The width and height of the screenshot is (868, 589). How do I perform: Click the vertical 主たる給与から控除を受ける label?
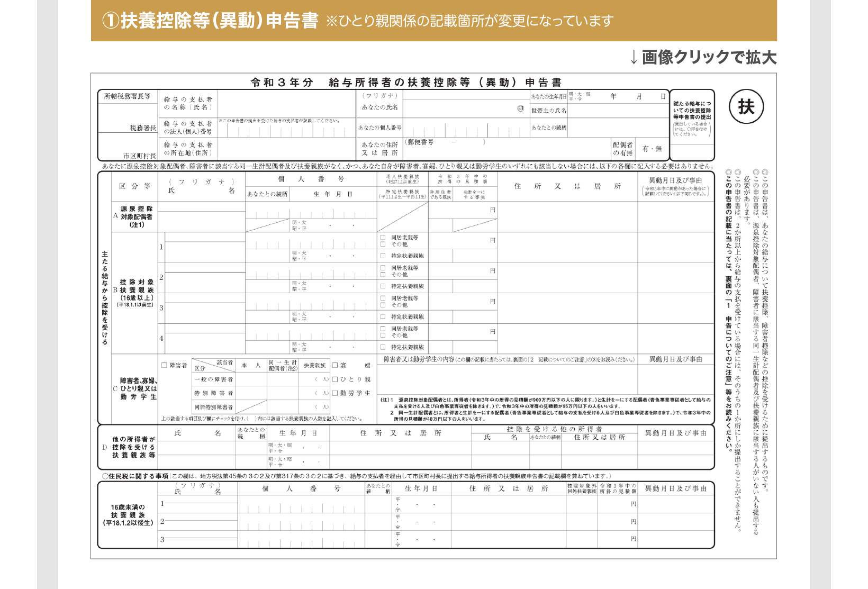click(x=105, y=297)
